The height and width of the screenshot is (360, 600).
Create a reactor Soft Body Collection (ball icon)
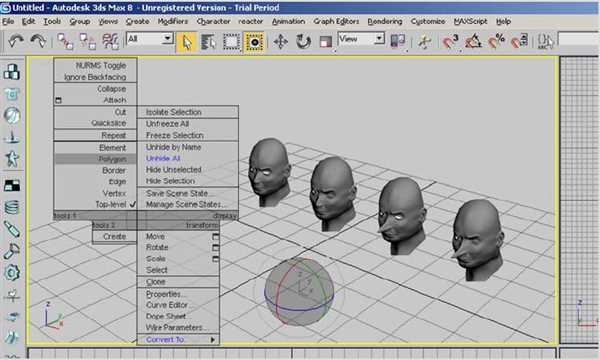[x=12, y=116]
